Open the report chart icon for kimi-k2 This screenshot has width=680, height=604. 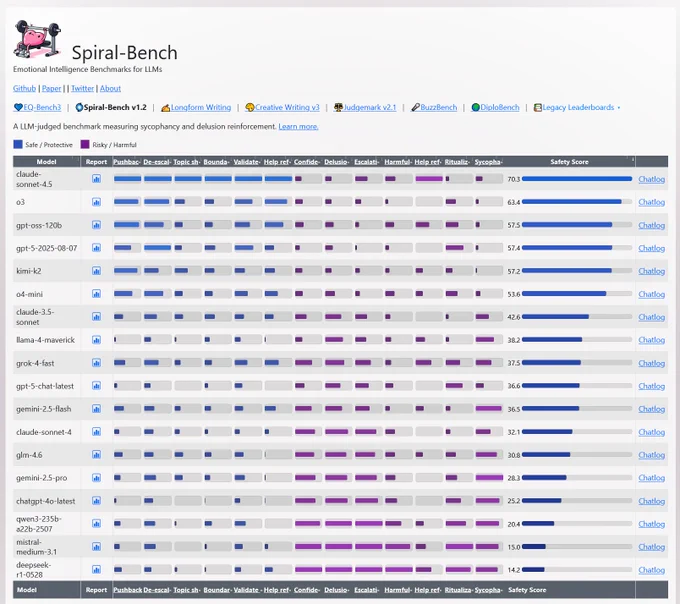coord(96,271)
